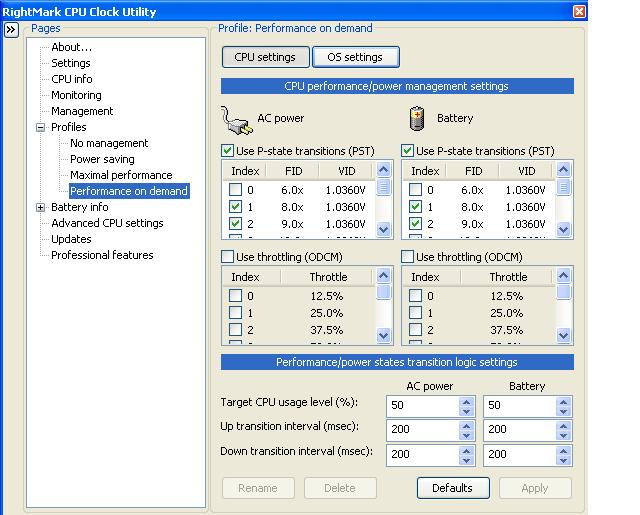Click the AC power plug icon

(237, 120)
